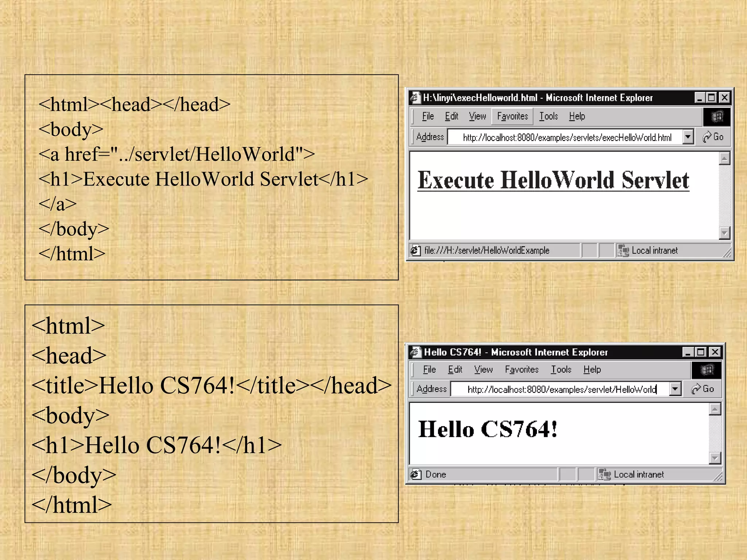Viewport: 747px width, 560px height.
Task: Maximize the Hello CS764! window
Action: click(701, 352)
